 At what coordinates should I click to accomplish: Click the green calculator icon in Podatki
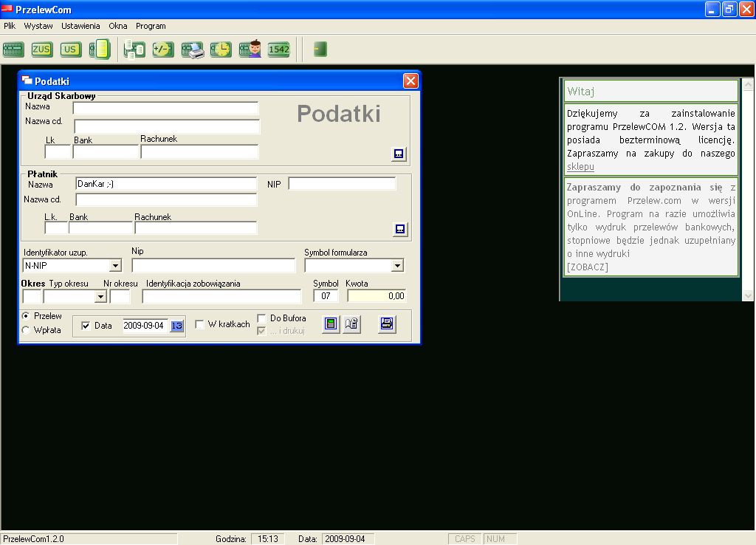331,323
